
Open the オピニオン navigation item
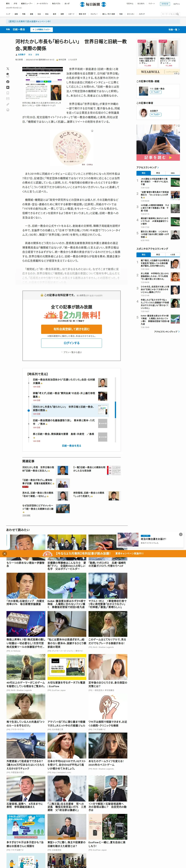point(131,14)
